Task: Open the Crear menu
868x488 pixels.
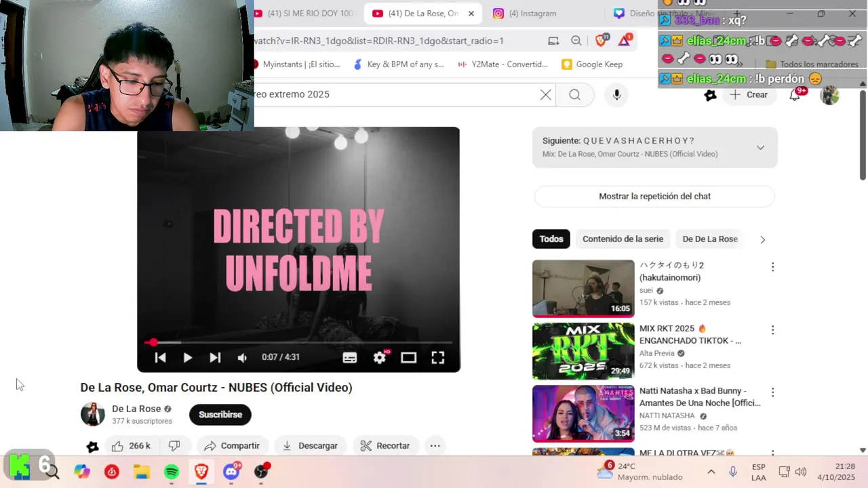Action: point(749,95)
